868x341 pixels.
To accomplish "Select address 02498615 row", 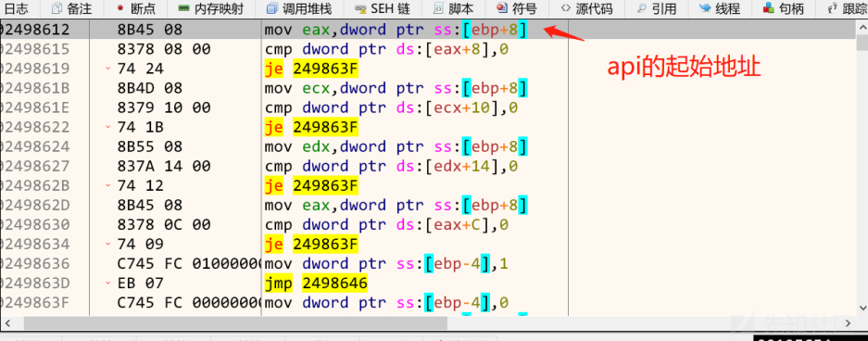I will (35, 49).
